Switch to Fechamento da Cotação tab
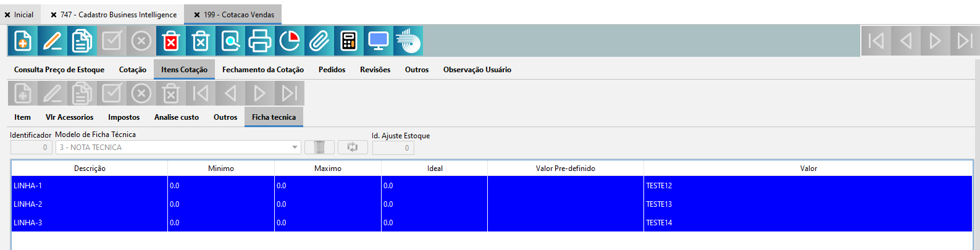Screen dimensions: 980x250 262,70
